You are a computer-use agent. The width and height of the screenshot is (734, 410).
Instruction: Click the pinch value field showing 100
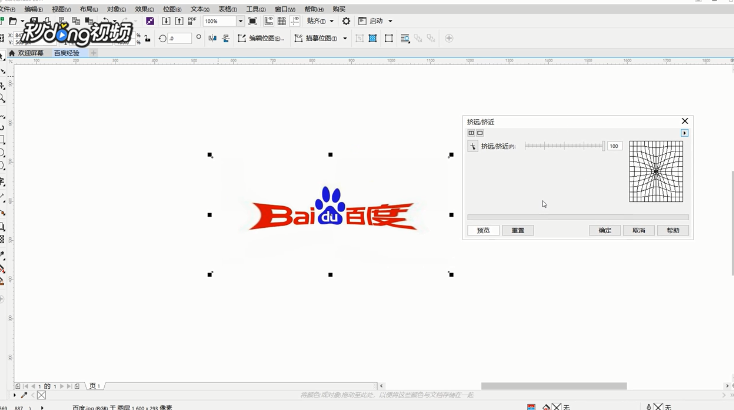tap(615, 146)
